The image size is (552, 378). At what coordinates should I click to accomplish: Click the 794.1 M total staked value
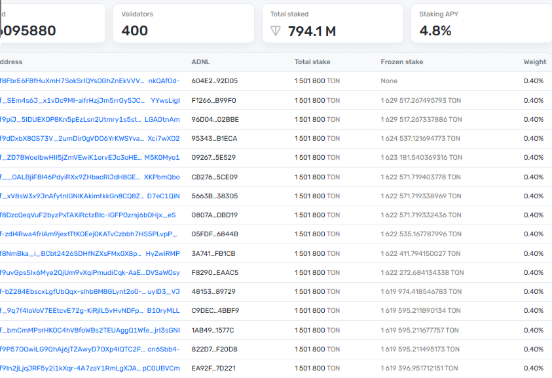pos(312,31)
